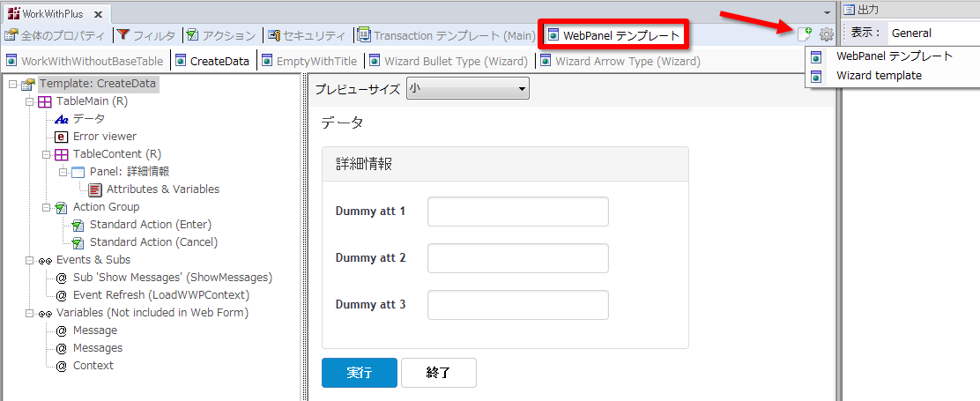Select Wizard template from the popup menu
This screenshot has height=401, width=980.
pos(879,76)
